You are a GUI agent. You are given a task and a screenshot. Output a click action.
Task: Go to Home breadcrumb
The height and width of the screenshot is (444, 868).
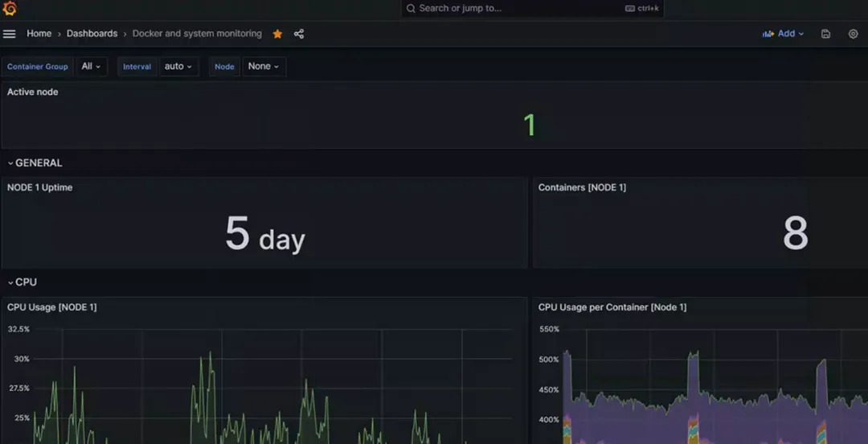(39, 34)
